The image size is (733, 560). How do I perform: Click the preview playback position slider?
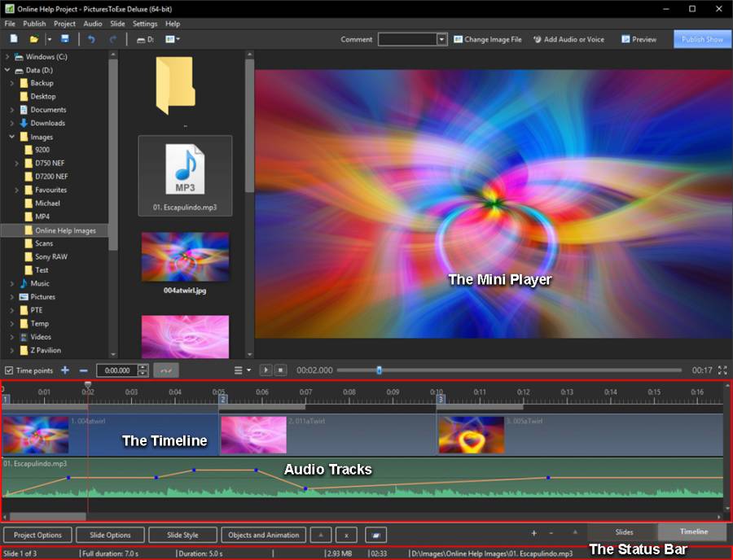point(379,370)
